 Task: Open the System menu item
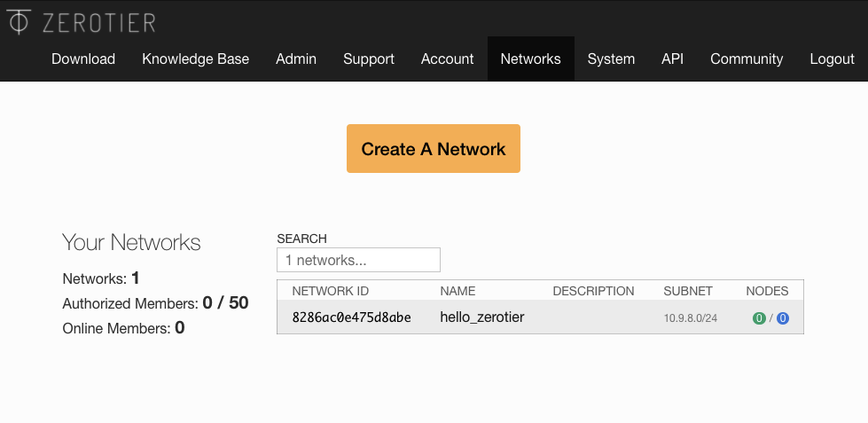[611, 59]
